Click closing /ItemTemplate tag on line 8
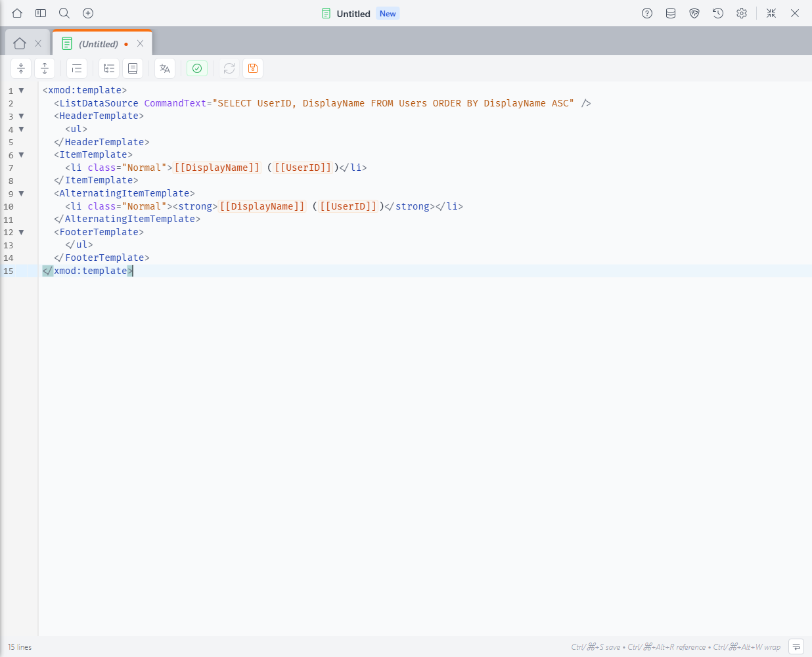812x657 pixels. click(96, 180)
